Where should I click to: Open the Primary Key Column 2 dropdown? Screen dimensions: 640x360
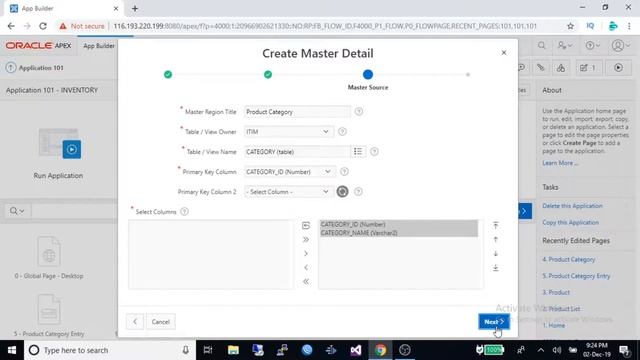(x=288, y=192)
